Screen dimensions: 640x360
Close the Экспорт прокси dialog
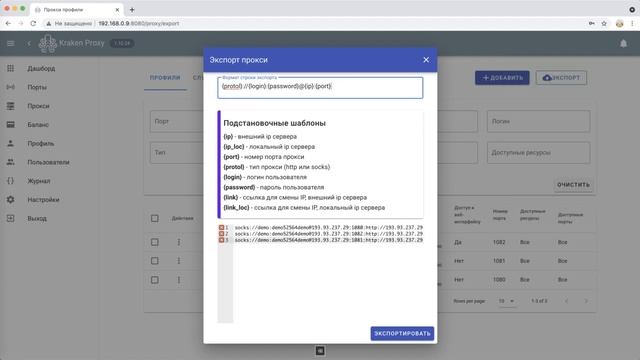(x=426, y=60)
